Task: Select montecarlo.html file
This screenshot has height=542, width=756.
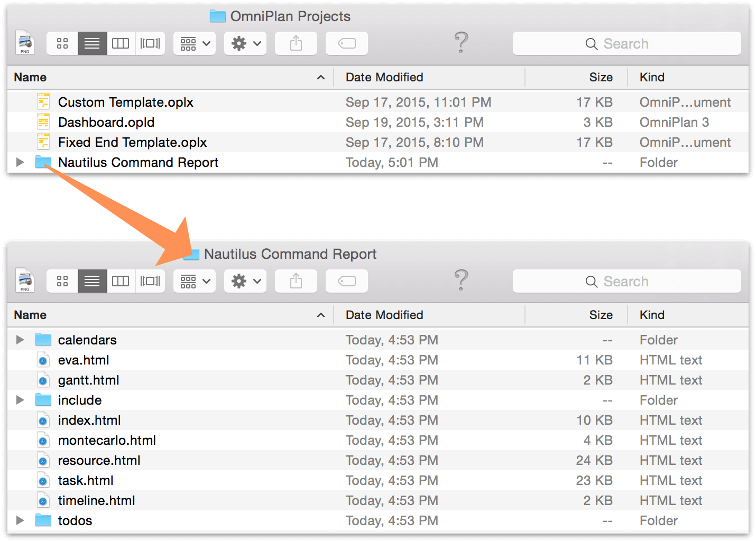Action: [x=107, y=440]
